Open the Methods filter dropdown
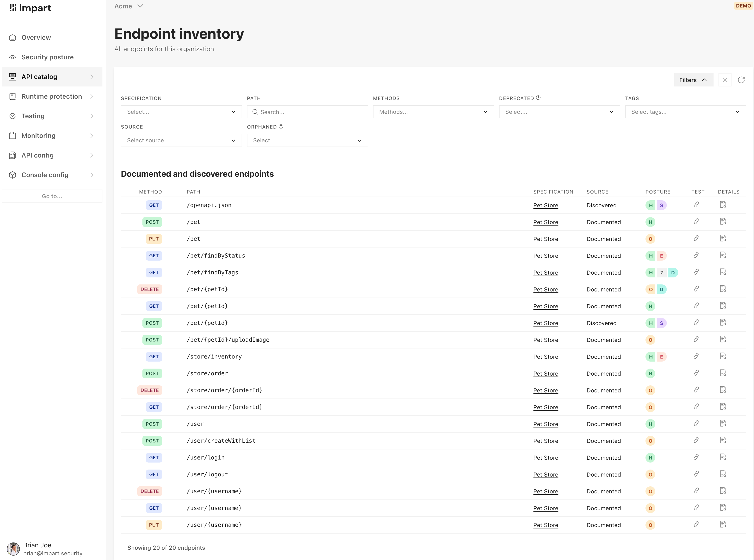This screenshot has width=754, height=560. coord(433,111)
